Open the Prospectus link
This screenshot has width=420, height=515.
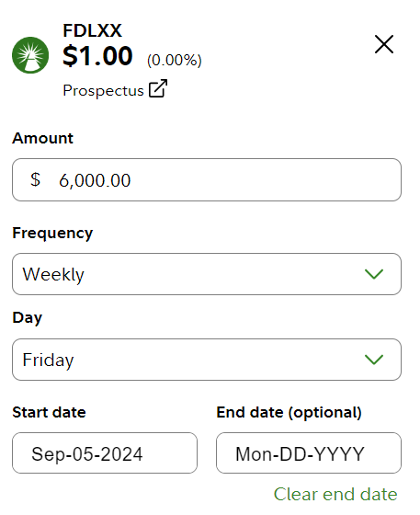[103, 90]
